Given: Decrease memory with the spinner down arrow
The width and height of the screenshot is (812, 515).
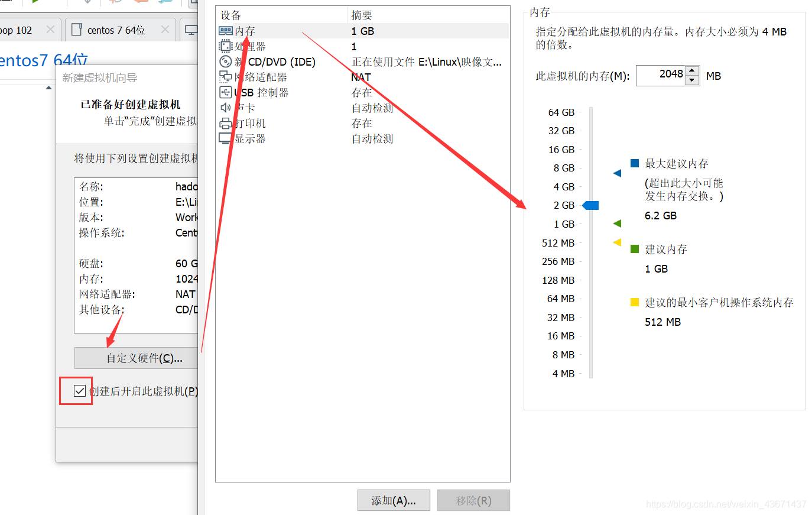Looking at the screenshot, I should pos(692,80).
